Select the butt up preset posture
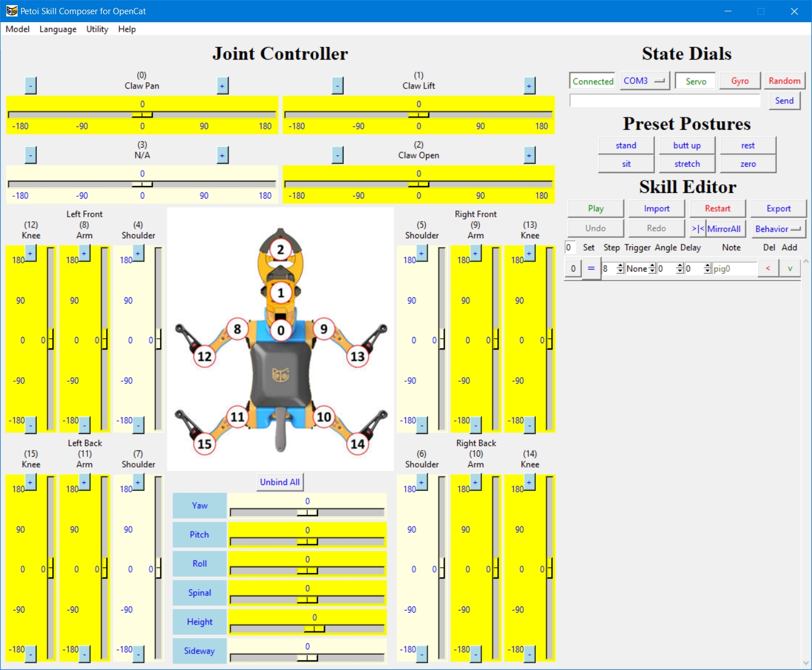The image size is (812, 670). coord(687,146)
